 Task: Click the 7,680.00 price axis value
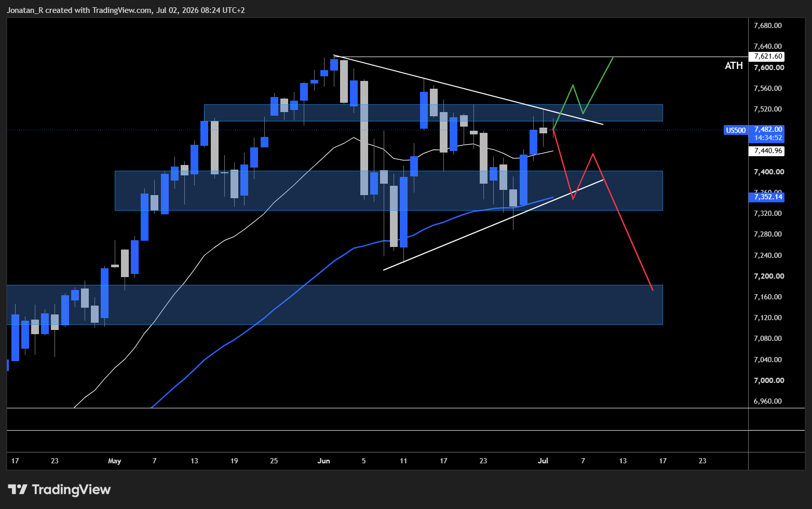point(768,25)
